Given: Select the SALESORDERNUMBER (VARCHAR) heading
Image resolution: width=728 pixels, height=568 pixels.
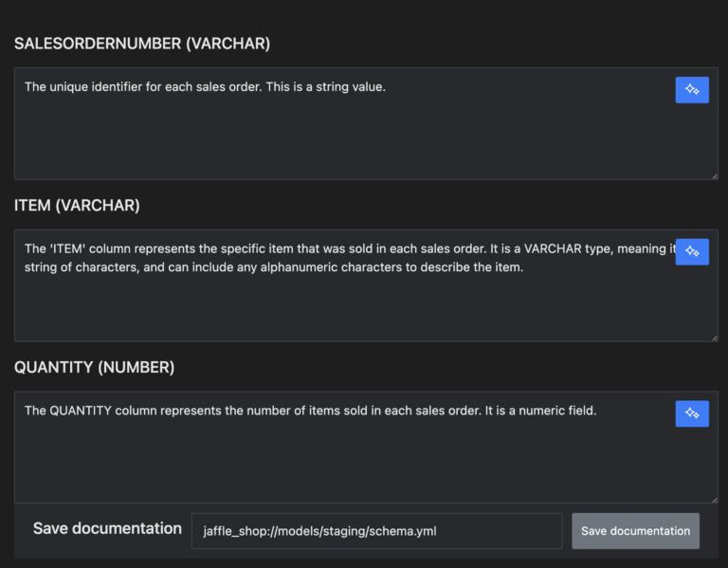Looking at the screenshot, I should pyautogui.click(x=142, y=44).
